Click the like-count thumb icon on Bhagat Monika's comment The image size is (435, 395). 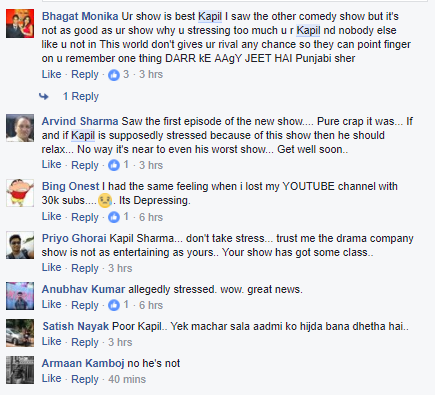click(114, 75)
